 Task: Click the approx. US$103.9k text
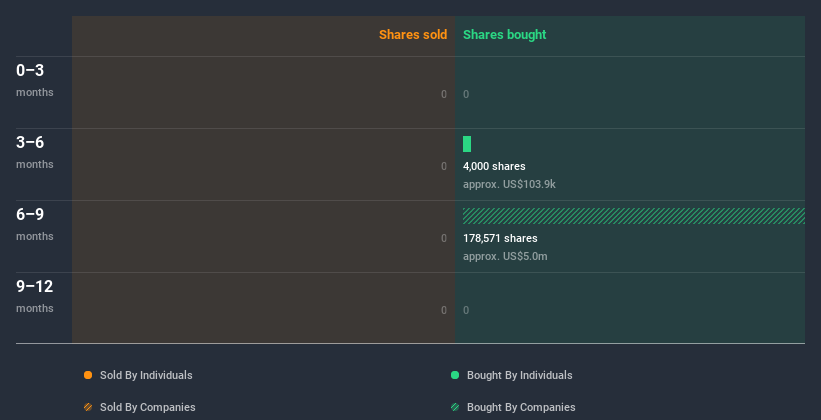tap(509, 184)
